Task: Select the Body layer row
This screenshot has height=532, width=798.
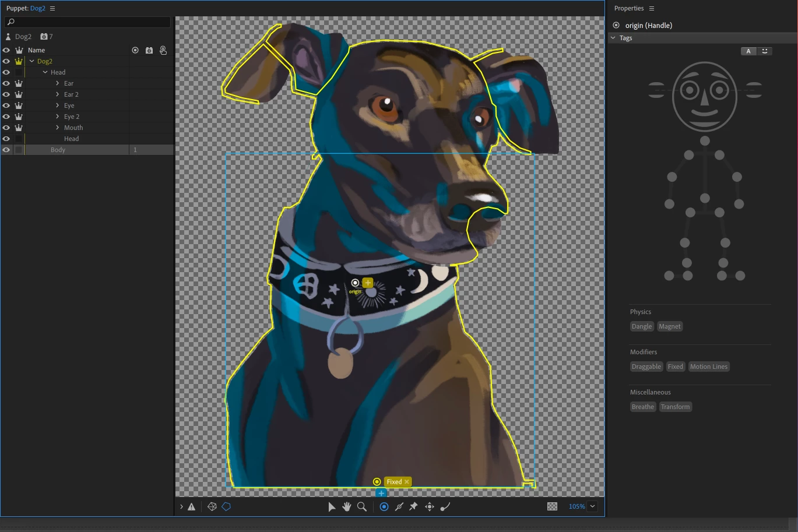Action: coord(87,150)
